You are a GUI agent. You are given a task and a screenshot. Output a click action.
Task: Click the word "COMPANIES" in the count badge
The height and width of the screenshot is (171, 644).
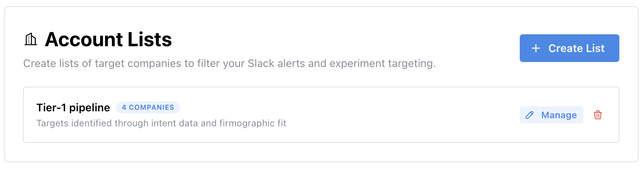click(x=152, y=107)
